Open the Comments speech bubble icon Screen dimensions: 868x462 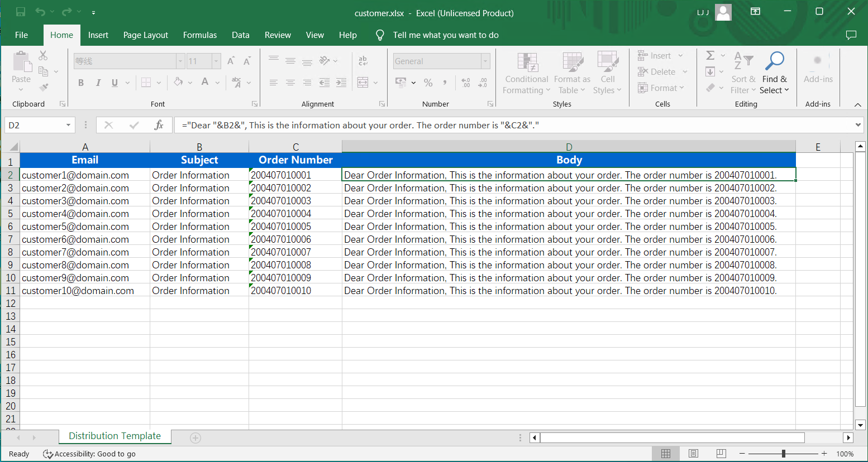pyautogui.click(x=851, y=35)
